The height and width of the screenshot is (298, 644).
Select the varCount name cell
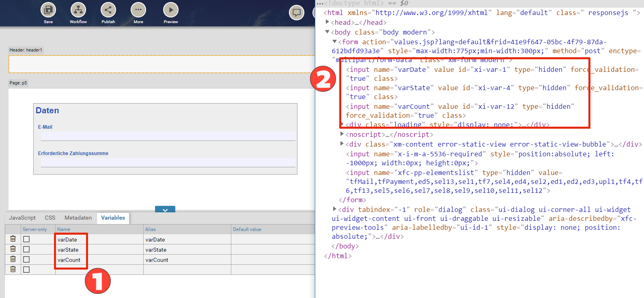(x=99, y=260)
